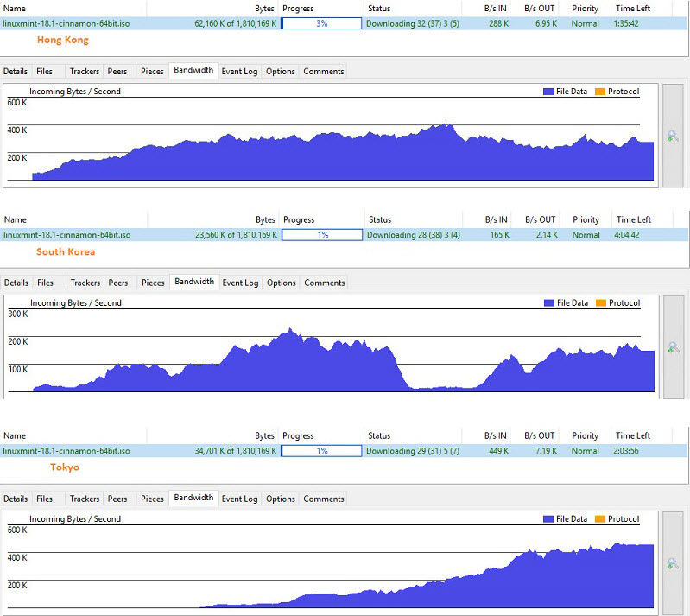Go to Peers tab in Tokyo panel
The width and height of the screenshot is (690, 616).
pyautogui.click(x=117, y=499)
